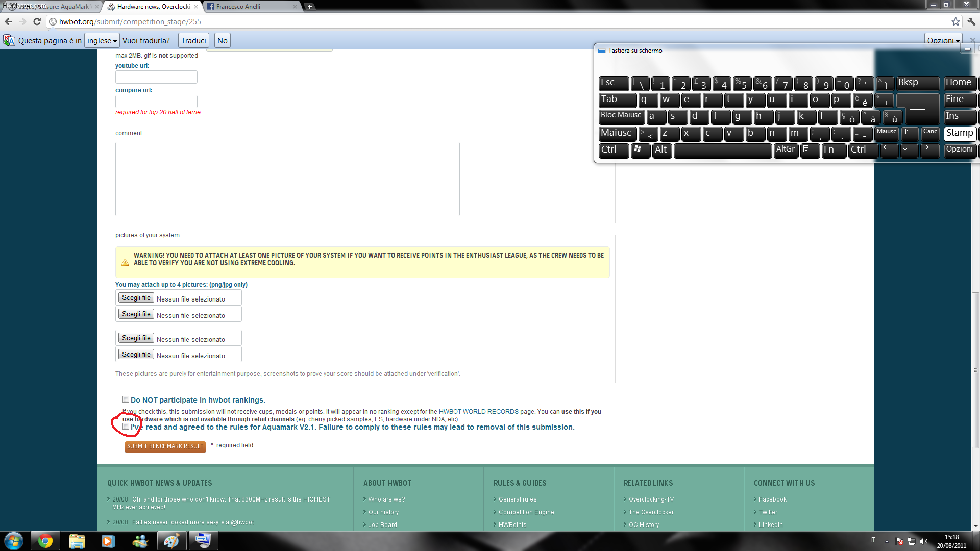Viewport: 980px width, 551px height.
Task: Check the agreed to Aquamark rules box
Action: click(126, 427)
